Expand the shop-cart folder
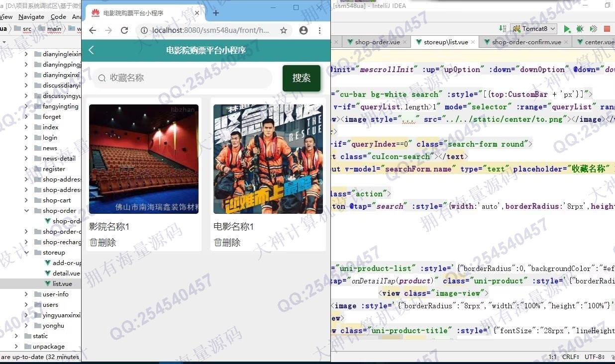The width and height of the screenshot is (615, 364). point(26,200)
